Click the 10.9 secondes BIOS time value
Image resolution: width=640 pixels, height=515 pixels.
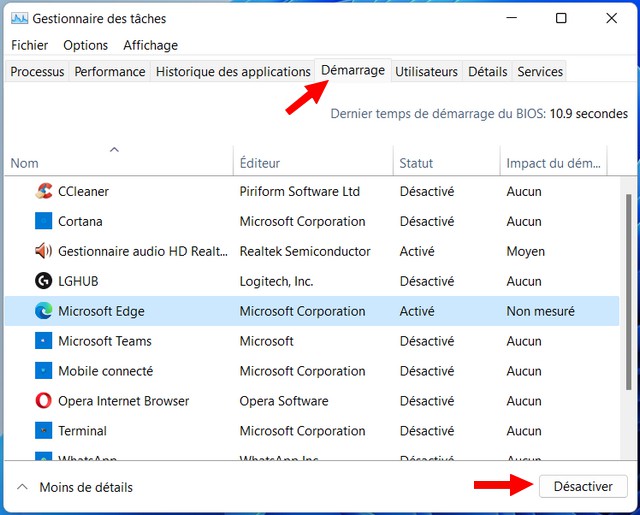click(x=589, y=113)
